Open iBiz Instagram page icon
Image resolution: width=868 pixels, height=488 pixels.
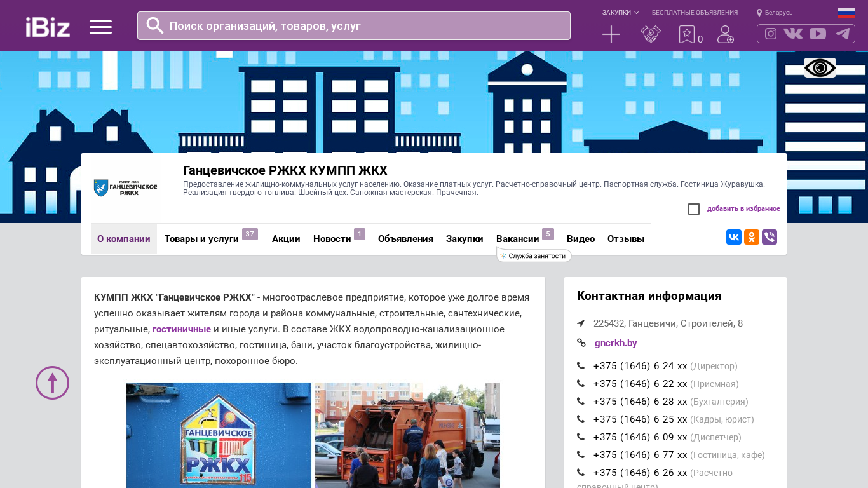pos(771,34)
